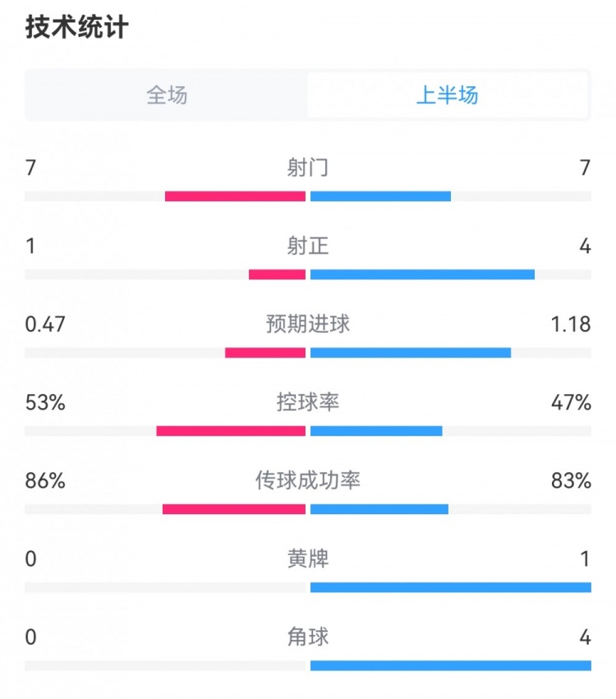Click the pink 射门 progress bar
The image size is (616, 699).
pos(235,196)
